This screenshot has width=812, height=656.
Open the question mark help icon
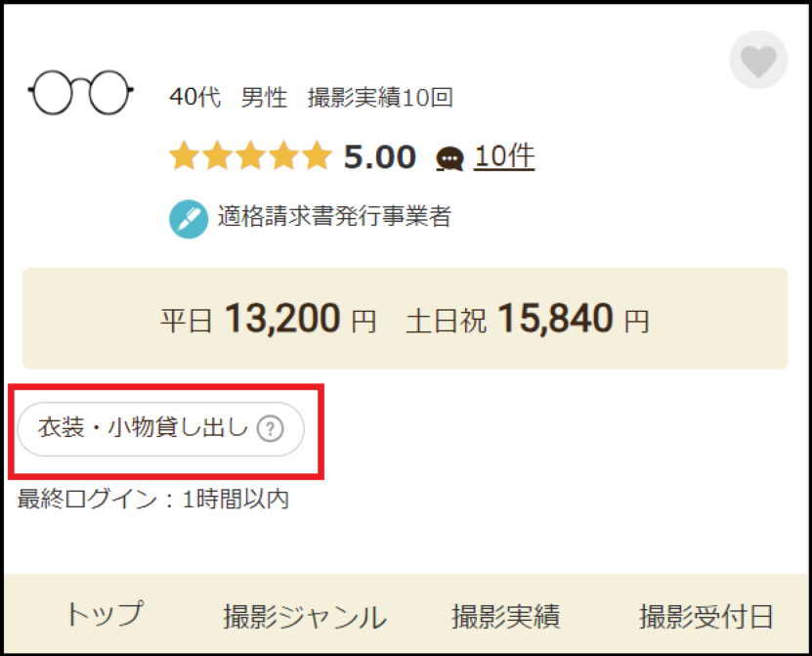click(x=269, y=428)
